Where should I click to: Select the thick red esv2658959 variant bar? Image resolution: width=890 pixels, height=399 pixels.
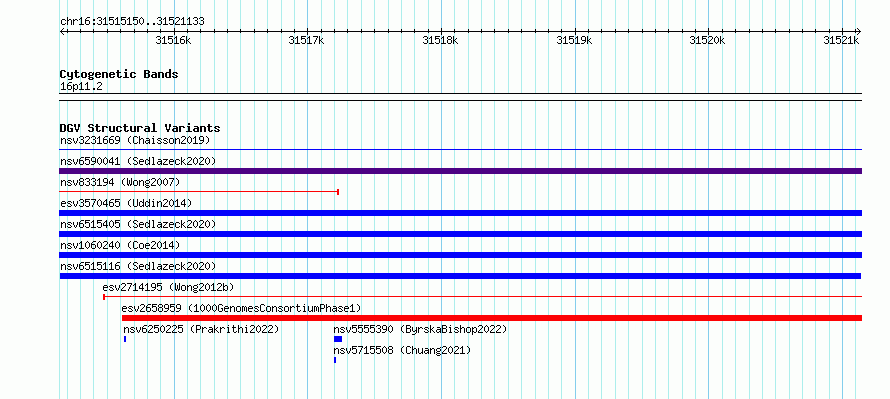click(492, 318)
